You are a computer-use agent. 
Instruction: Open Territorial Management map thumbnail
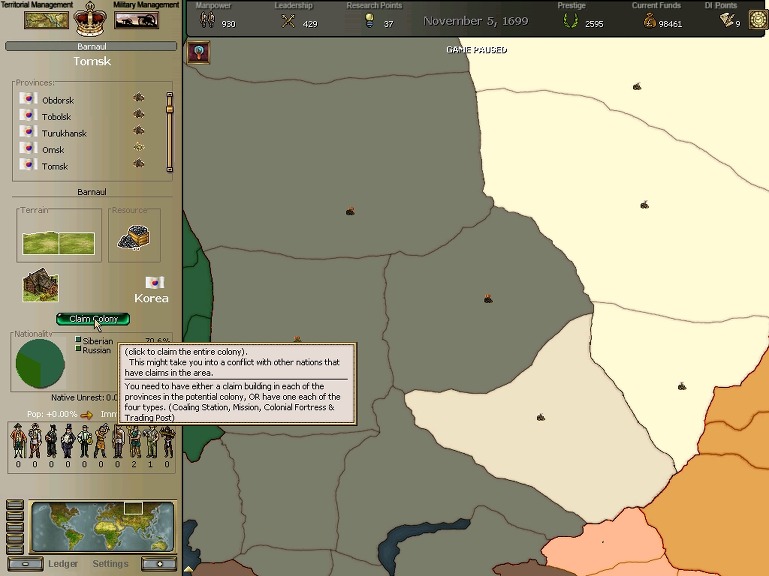click(46, 20)
